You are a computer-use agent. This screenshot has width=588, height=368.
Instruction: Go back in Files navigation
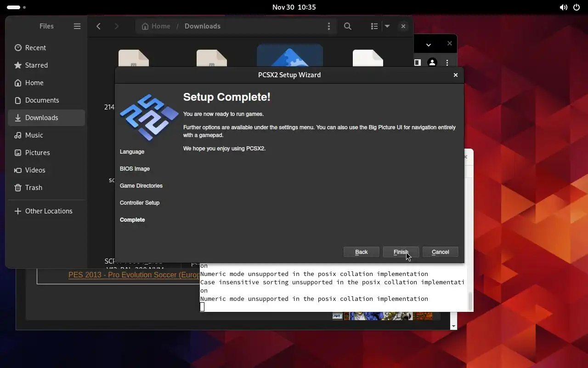[x=98, y=26]
